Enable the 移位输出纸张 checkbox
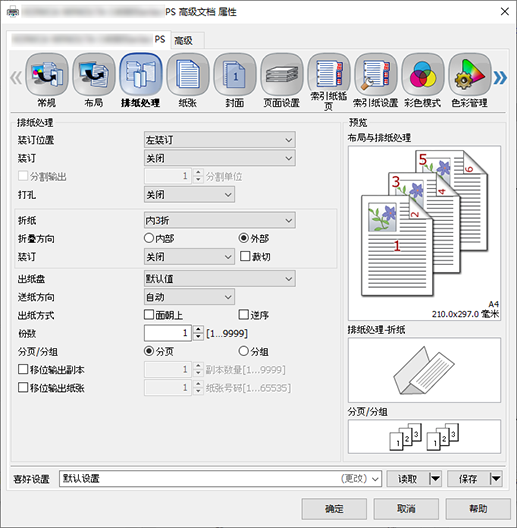The image size is (517, 528). [x=23, y=388]
